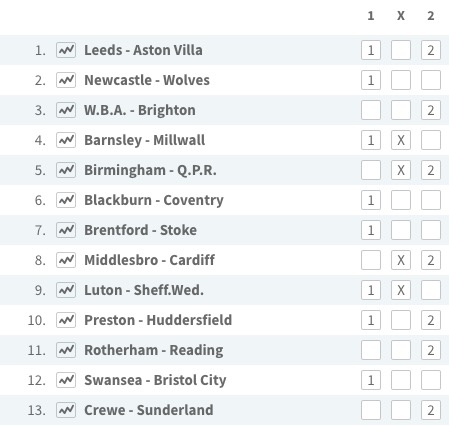Check the empty 2 box for Blackburn - Coventry

click(431, 200)
